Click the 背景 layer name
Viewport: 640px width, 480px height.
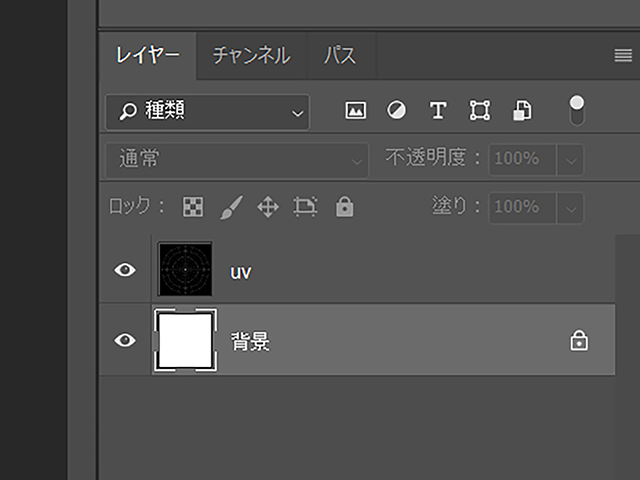(250, 342)
